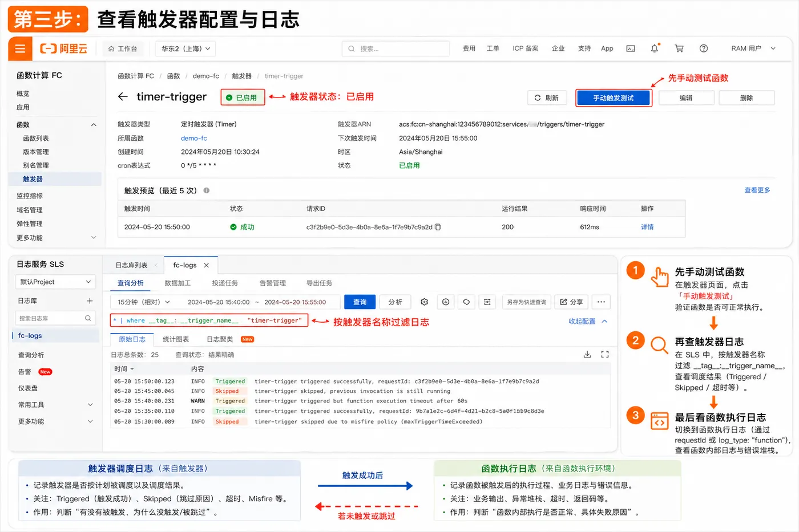Open the 默认Project dropdown
Screen dimensions: 799x532
55,282
